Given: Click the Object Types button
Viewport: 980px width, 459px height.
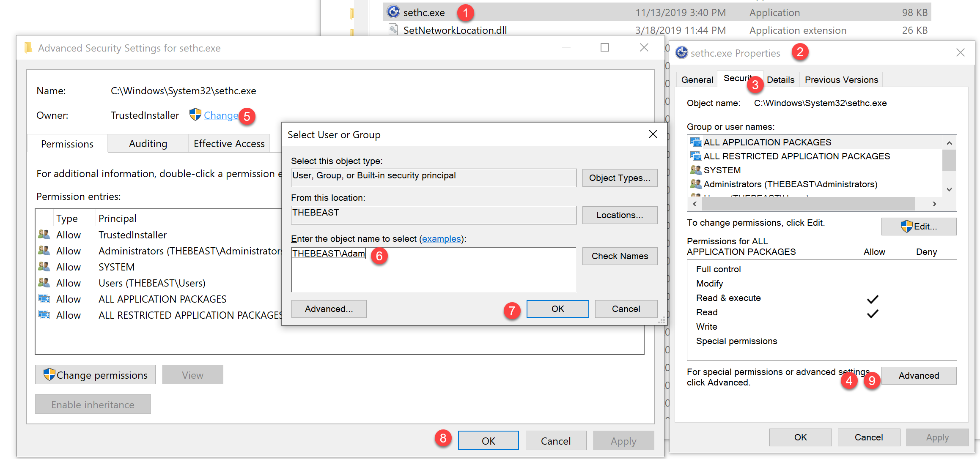Looking at the screenshot, I should 620,178.
